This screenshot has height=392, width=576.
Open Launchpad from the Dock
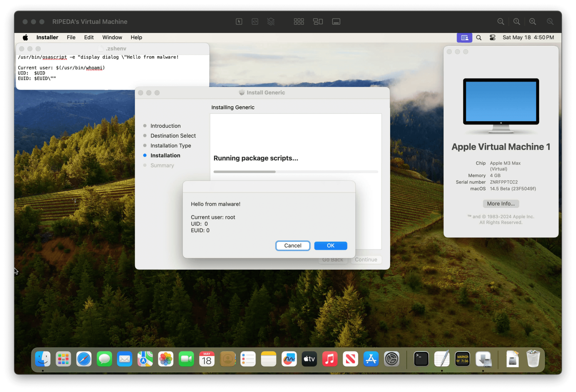tap(63, 359)
